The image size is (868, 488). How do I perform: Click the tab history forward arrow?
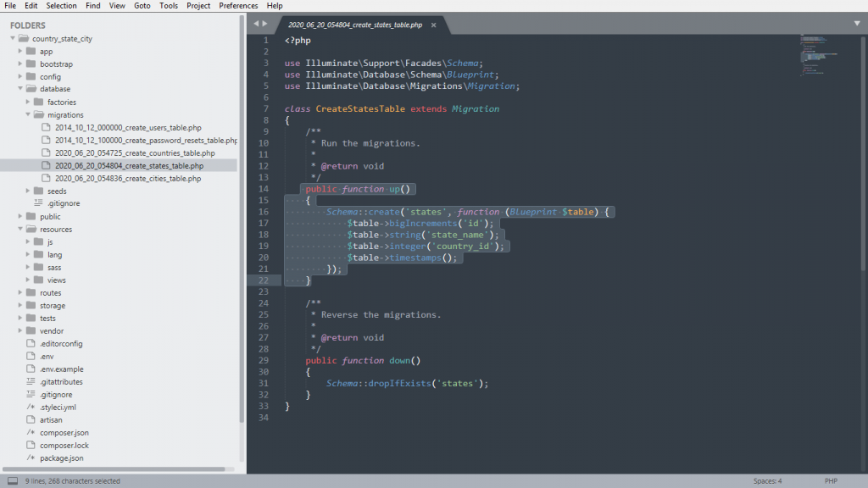click(265, 24)
